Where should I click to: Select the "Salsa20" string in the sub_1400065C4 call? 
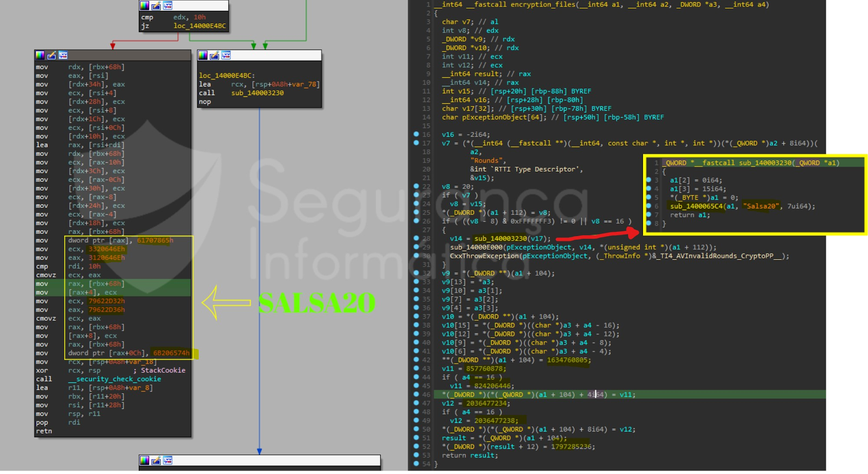pos(760,206)
